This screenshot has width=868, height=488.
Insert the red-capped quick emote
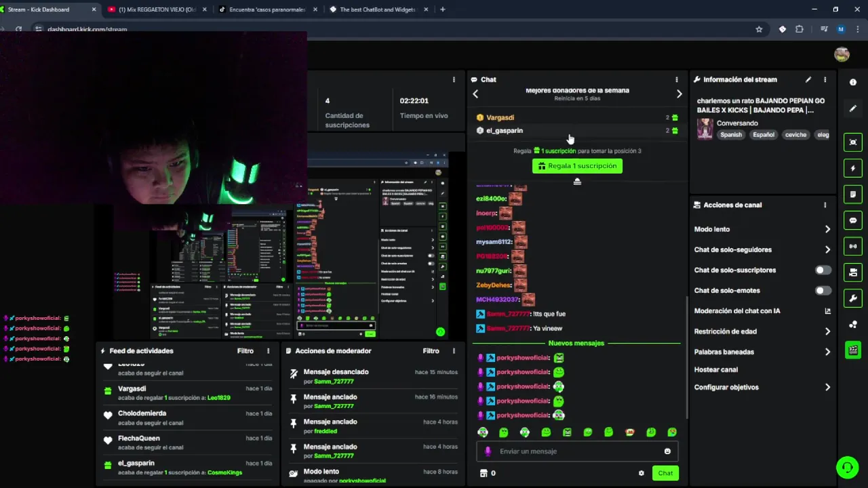coord(629,432)
